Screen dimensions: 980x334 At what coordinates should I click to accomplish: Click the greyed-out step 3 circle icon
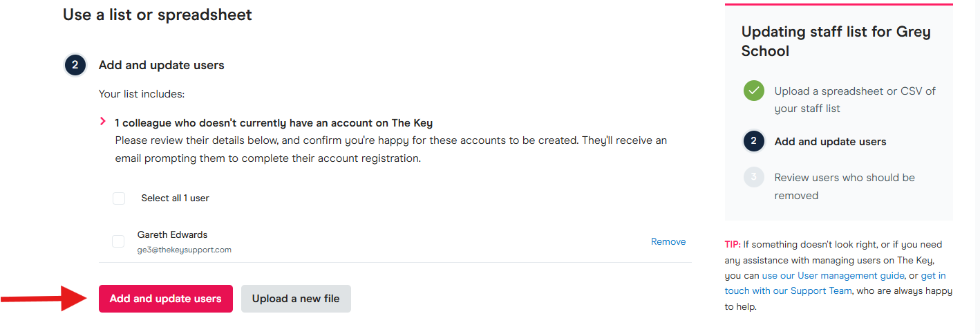(x=753, y=178)
